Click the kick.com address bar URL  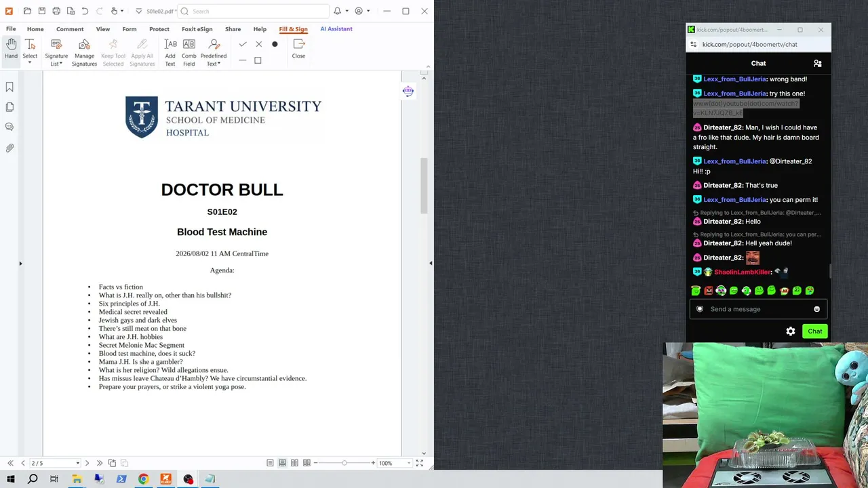[x=749, y=44]
